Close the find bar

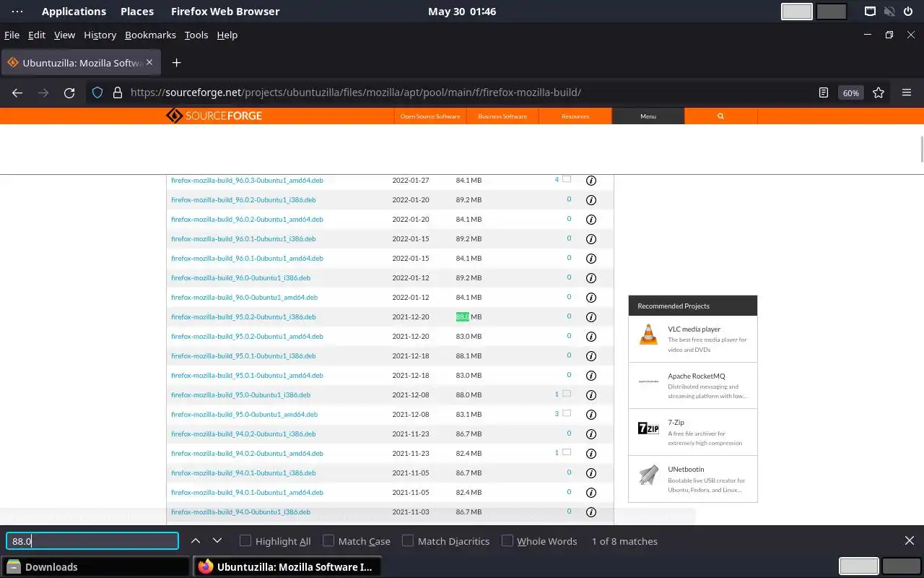[909, 540]
